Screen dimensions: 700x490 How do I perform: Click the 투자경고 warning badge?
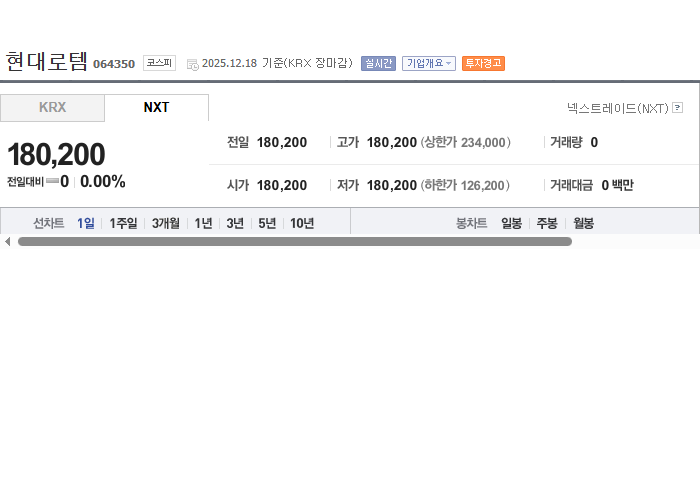pyautogui.click(x=483, y=63)
